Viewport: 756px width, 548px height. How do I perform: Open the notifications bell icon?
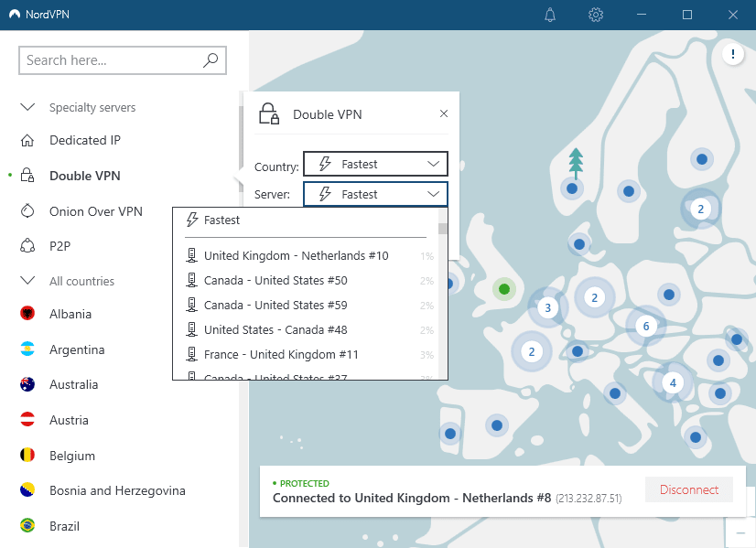[550, 15]
